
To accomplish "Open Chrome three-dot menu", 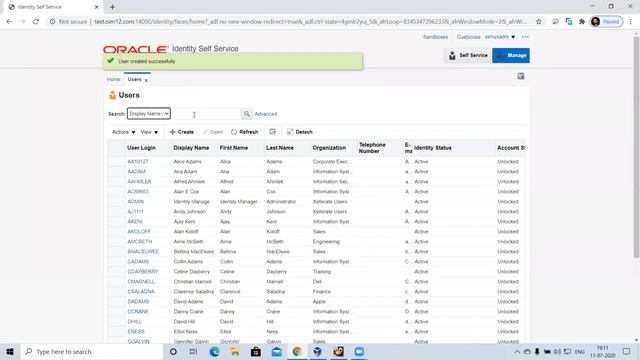I will (631, 22).
